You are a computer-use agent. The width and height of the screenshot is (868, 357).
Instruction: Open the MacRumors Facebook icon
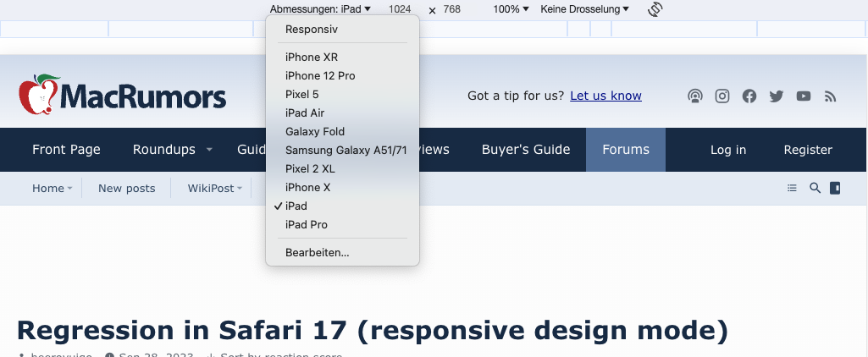pos(749,96)
